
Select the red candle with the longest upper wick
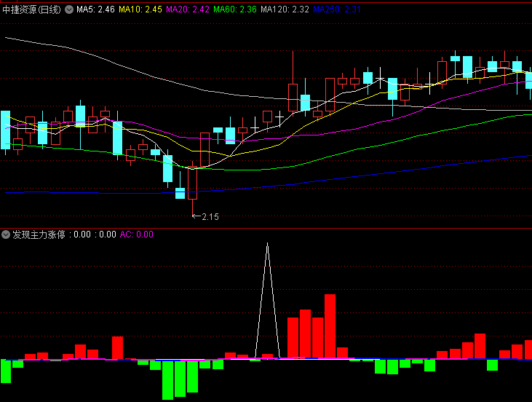293,96
